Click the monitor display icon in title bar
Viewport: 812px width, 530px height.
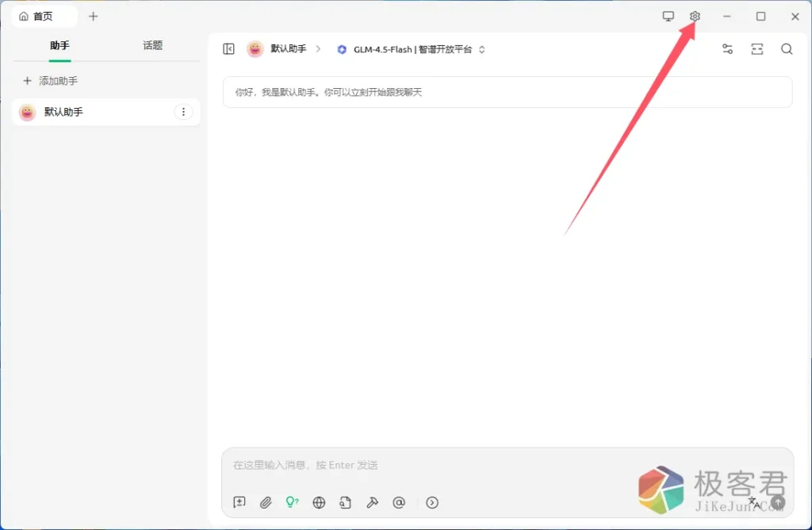[668, 17]
